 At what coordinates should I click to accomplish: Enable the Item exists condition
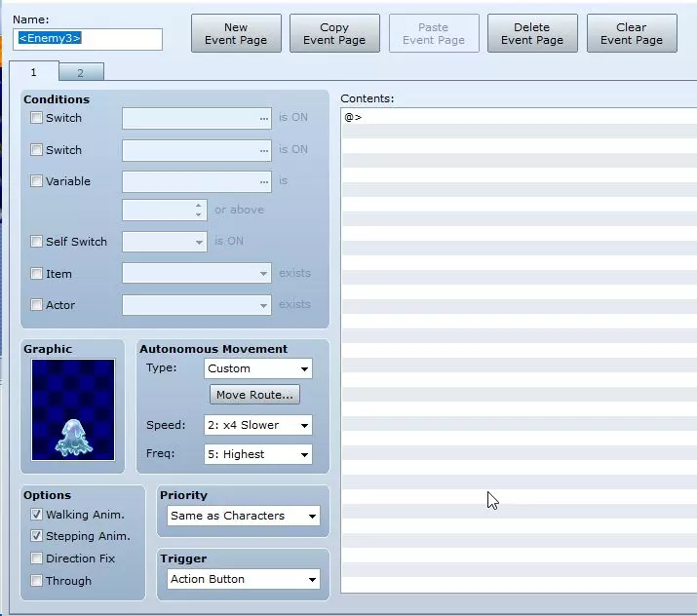(36, 273)
